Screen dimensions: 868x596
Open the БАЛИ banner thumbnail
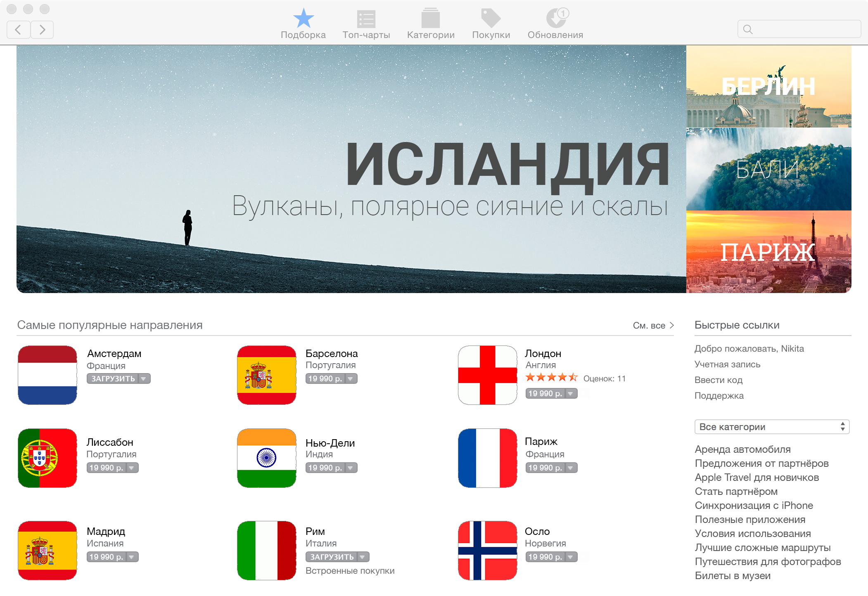(768, 169)
